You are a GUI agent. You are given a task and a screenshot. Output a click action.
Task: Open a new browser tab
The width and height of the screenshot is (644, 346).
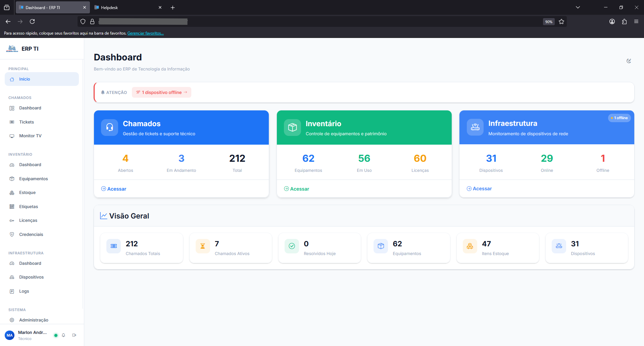tap(173, 7)
